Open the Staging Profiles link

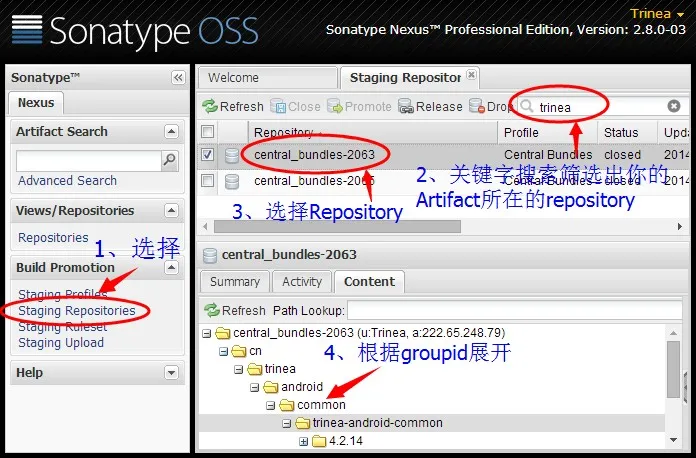tap(63, 294)
